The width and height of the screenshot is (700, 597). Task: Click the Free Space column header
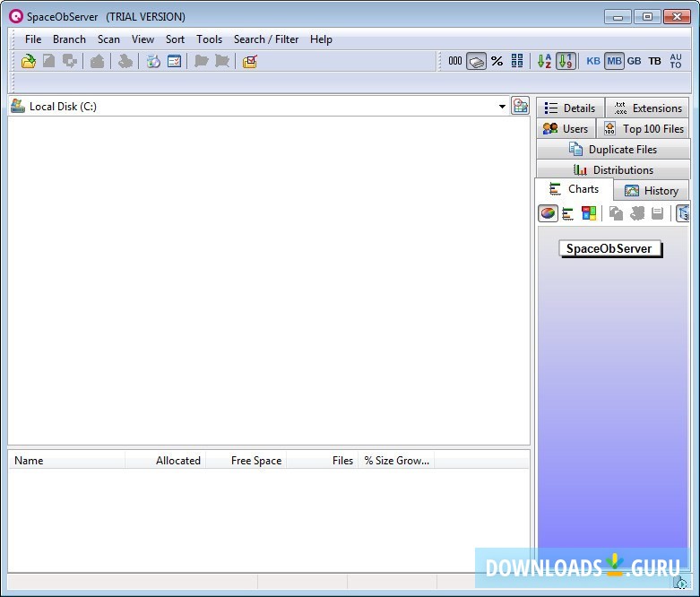tap(246, 461)
